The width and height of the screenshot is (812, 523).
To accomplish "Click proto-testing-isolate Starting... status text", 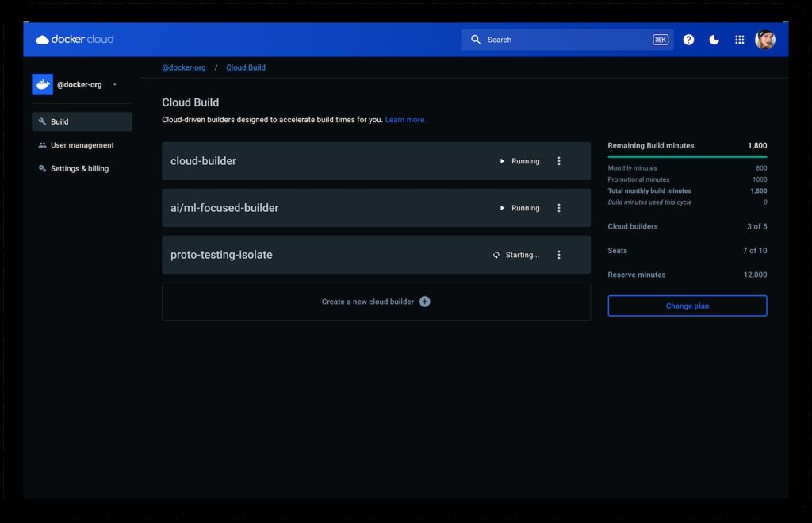I will [x=522, y=255].
